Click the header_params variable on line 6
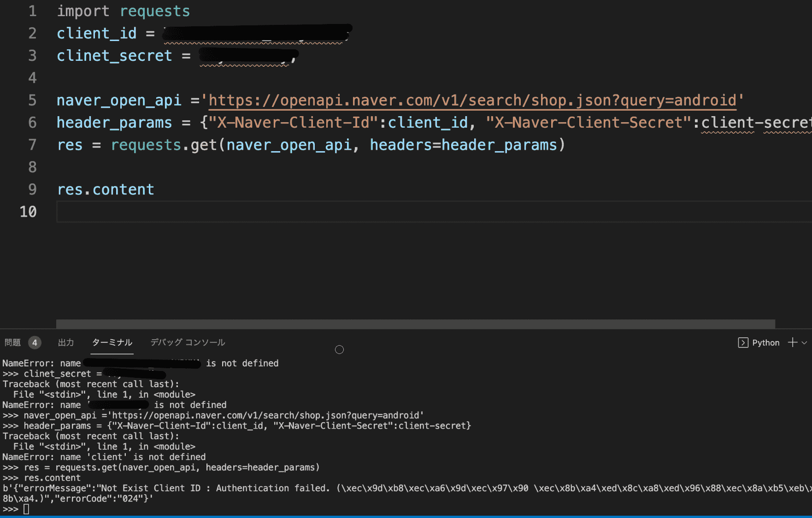The image size is (812, 518). coord(114,123)
